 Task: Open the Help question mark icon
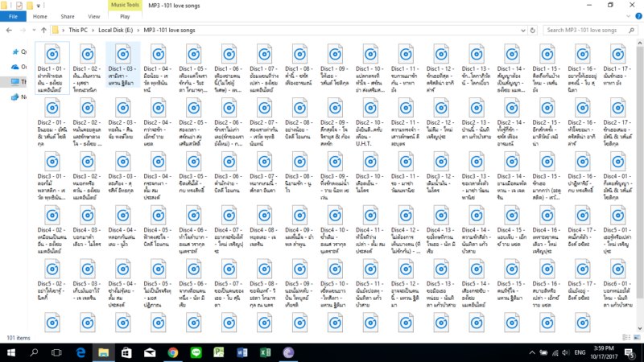(638, 16)
